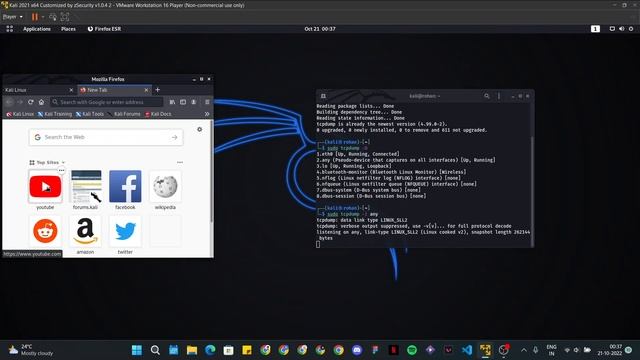Open new terminal tab icon in titlebar
This screenshot has width=640, height=360.
pos(323,96)
